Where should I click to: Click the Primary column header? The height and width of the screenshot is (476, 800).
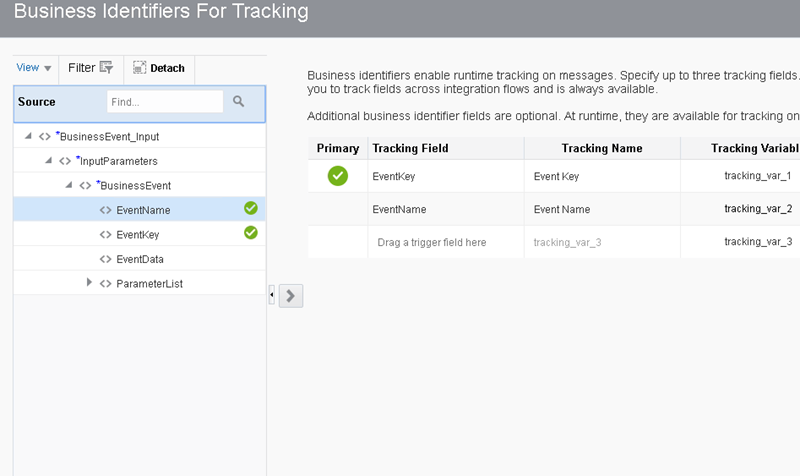point(338,148)
